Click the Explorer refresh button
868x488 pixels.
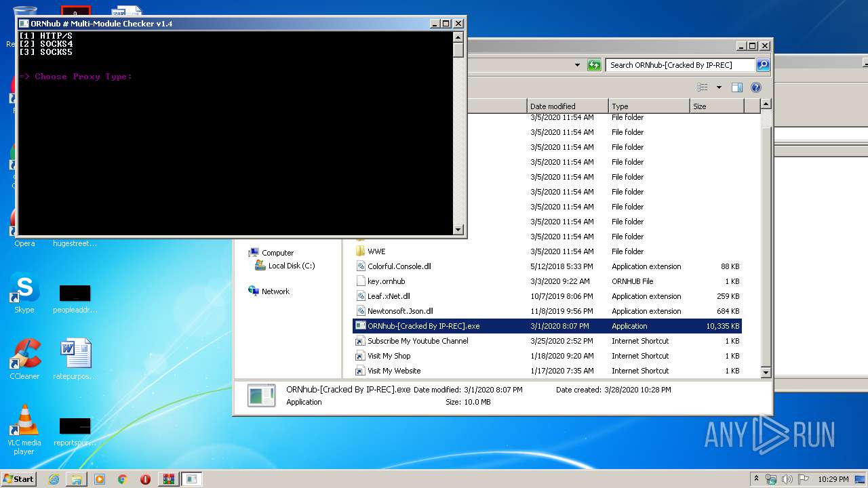594,65
